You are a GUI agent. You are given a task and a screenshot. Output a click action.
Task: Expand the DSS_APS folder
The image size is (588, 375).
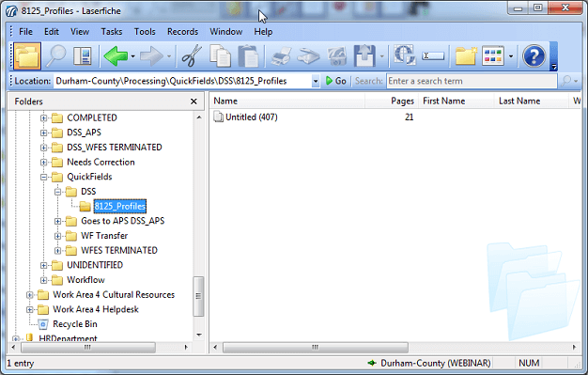[x=44, y=133]
